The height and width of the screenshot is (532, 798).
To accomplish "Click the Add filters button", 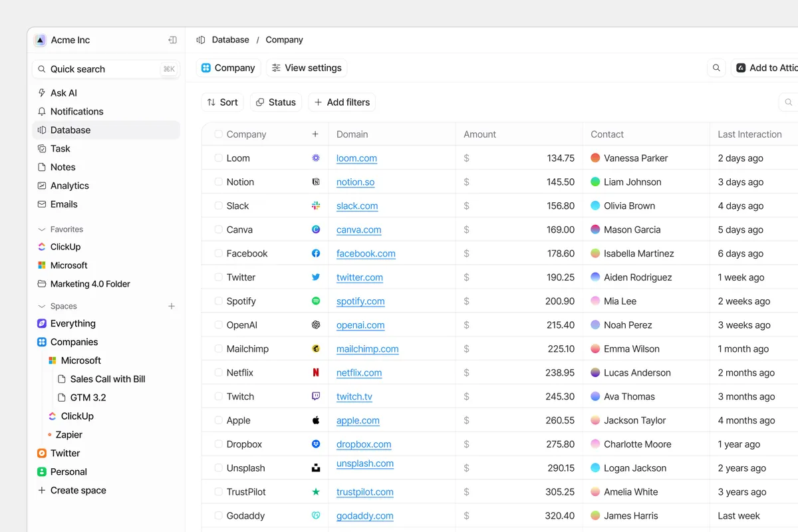I will click(341, 102).
